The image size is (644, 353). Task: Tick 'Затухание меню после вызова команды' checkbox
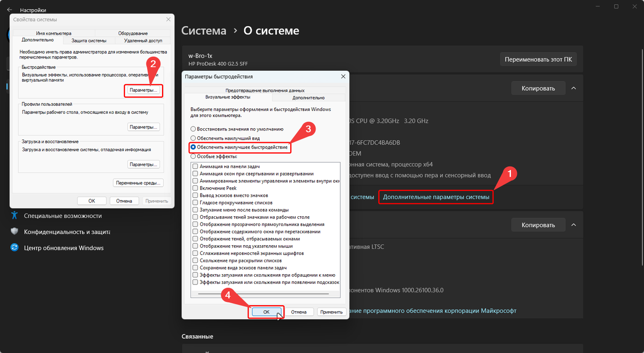195,210
